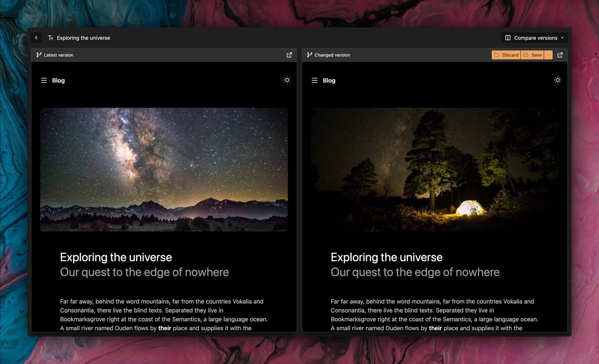Click the Milky Way hero image
599x364 pixels.
164,169
